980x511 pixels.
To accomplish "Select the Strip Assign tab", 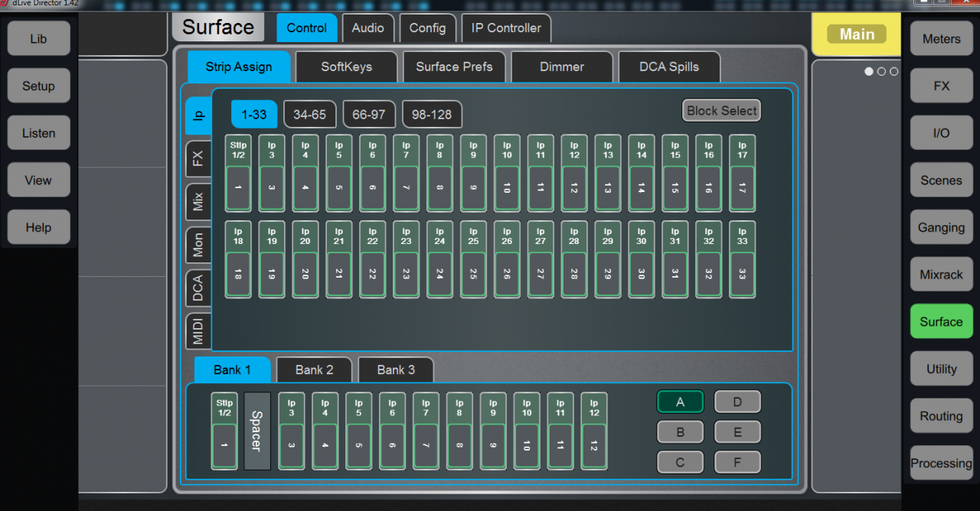I will click(x=239, y=67).
